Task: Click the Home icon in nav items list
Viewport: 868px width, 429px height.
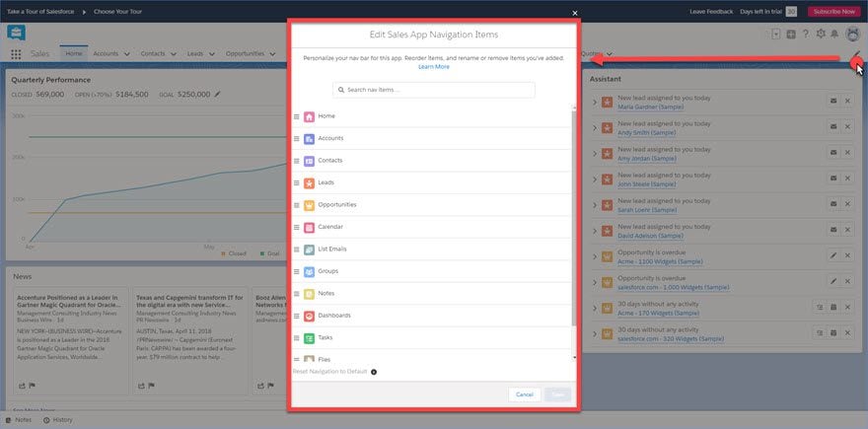Action: [309, 116]
